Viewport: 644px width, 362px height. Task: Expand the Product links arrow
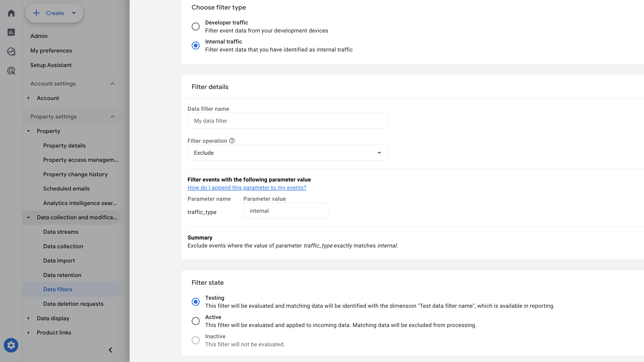click(29, 332)
